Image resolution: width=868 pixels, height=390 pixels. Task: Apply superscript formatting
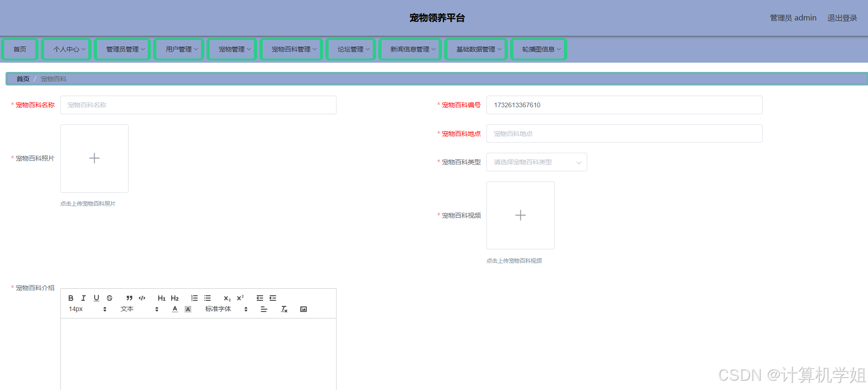(x=240, y=298)
